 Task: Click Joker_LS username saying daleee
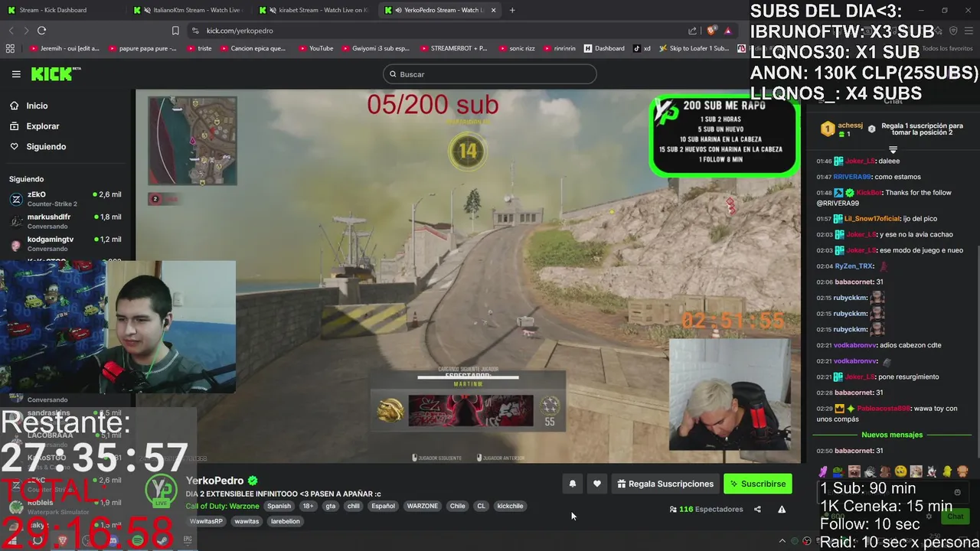coord(861,161)
